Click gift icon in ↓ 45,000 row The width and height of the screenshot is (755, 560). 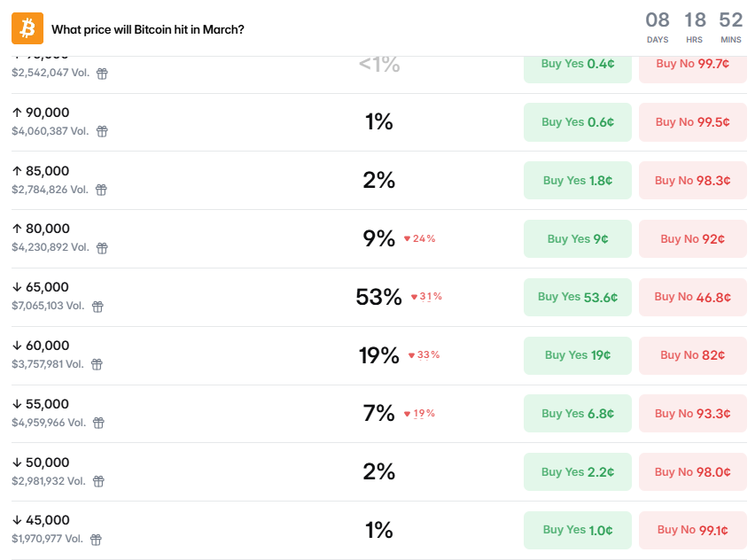(96, 539)
